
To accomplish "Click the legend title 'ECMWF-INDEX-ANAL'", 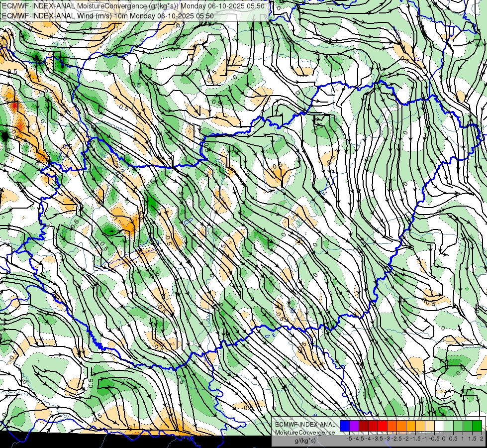I will pos(305,425).
